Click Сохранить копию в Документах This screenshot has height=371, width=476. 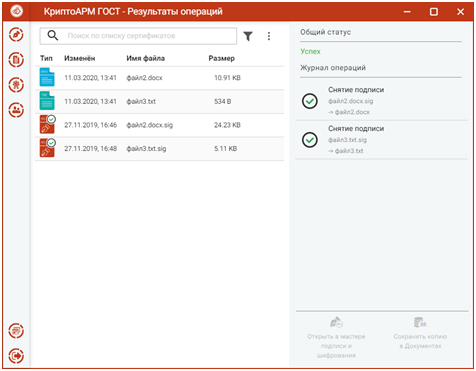(420, 333)
